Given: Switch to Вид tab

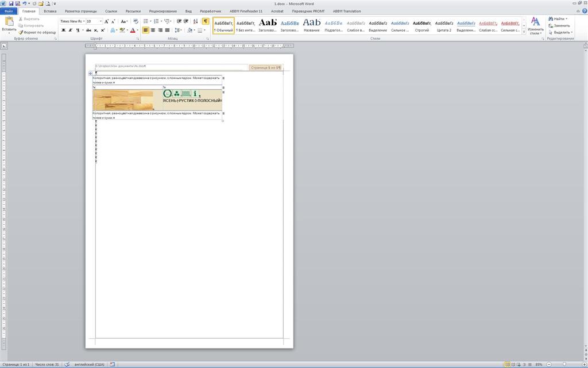Looking at the screenshot, I should (188, 11).
